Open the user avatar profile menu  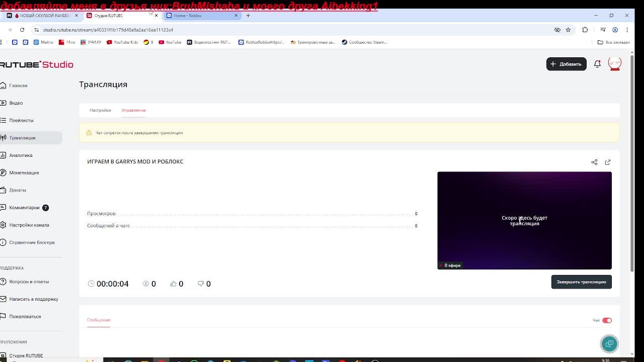614,64
